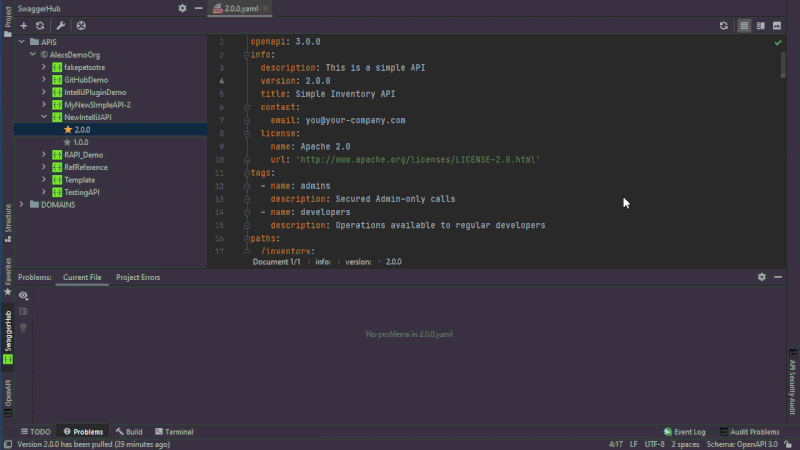Open Audit Problems window
This screenshot has width=800, height=450.
[749, 432]
